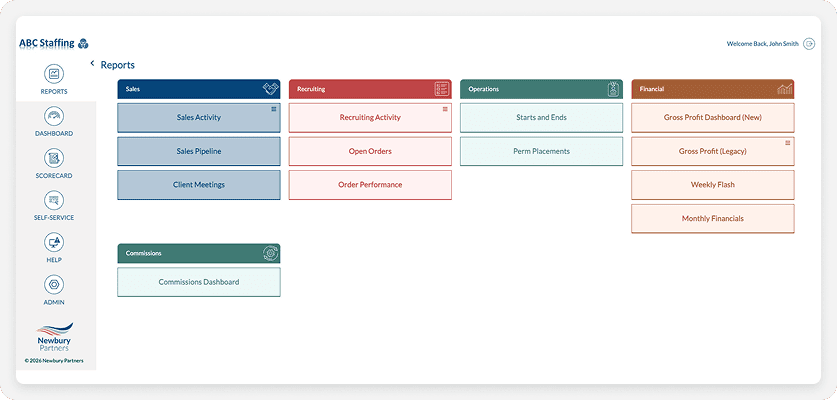837x400 pixels.
Task: Open the Admin hexagon icon
Action: pyautogui.click(x=54, y=285)
